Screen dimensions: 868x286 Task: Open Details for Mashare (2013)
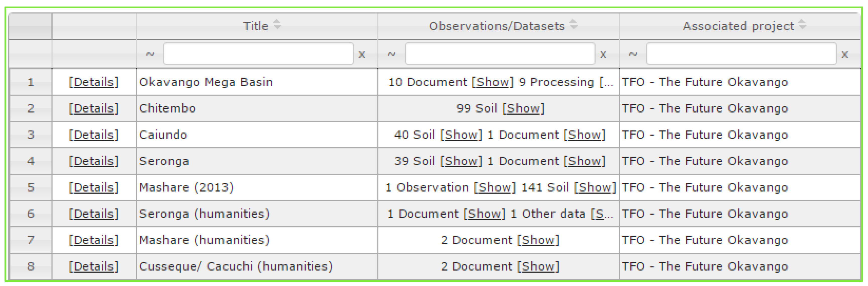coord(94,187)
